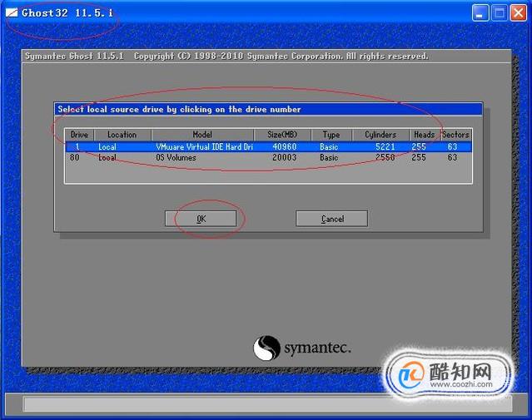Click the Sectors column header
Image resolution: width=532 pixels, height=420 pixels.
coord(455,135)
